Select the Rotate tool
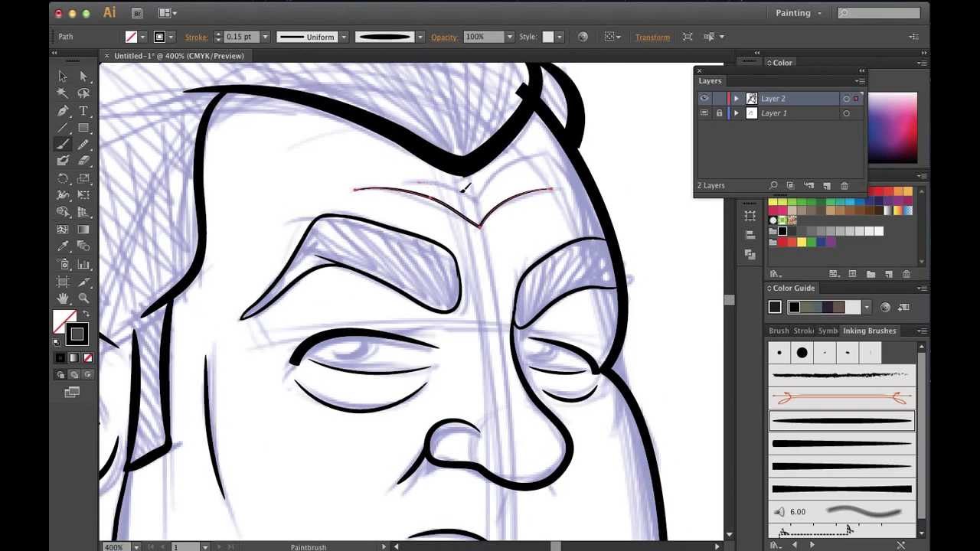 pyautogui.click(x=63, y=178)
